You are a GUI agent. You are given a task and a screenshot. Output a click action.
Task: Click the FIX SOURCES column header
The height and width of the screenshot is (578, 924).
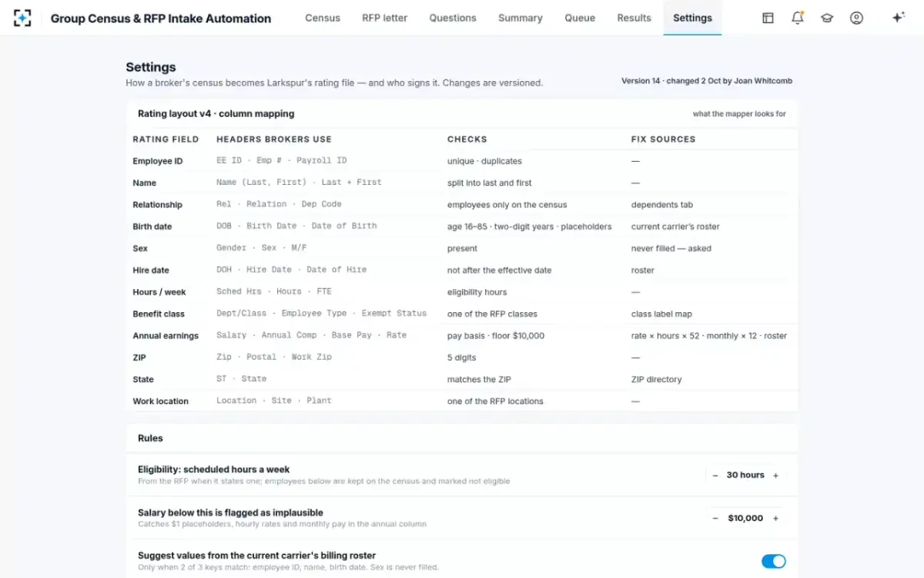[x=664, y=139]
